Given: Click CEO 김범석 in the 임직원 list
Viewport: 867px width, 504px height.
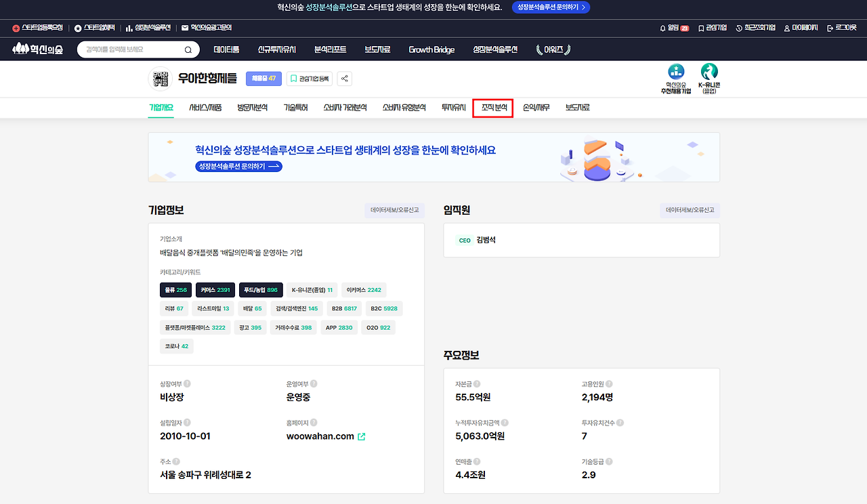Looking at the screenshot, I should point(477,240).
